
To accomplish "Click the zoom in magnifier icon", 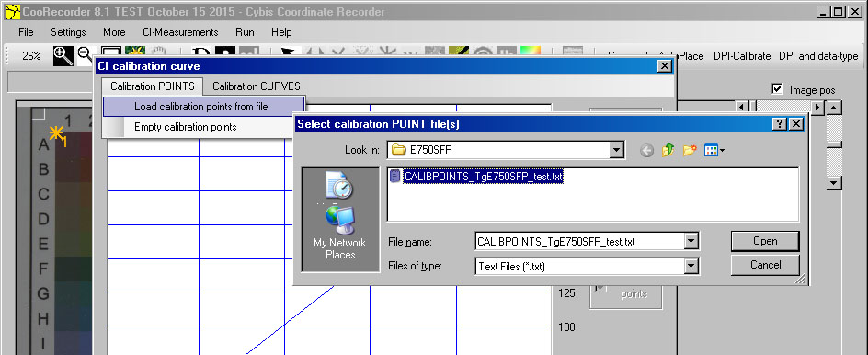I will click(x=63, y=55).
